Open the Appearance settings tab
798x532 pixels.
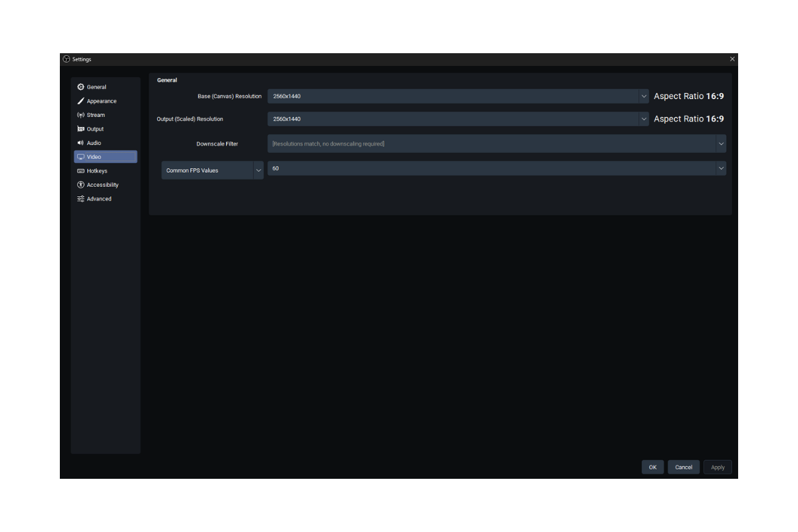pos(106,101)
